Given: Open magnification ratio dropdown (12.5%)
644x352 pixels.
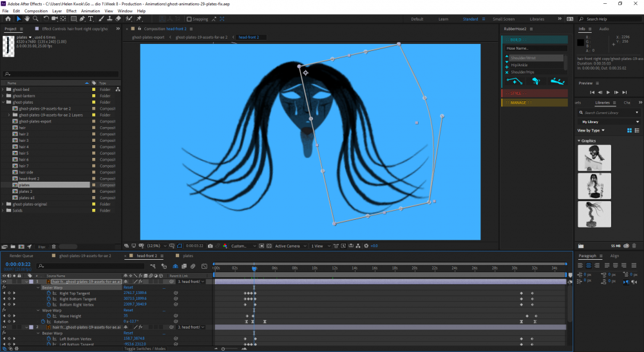Looking at the screenshot, I should coord(157,246).
